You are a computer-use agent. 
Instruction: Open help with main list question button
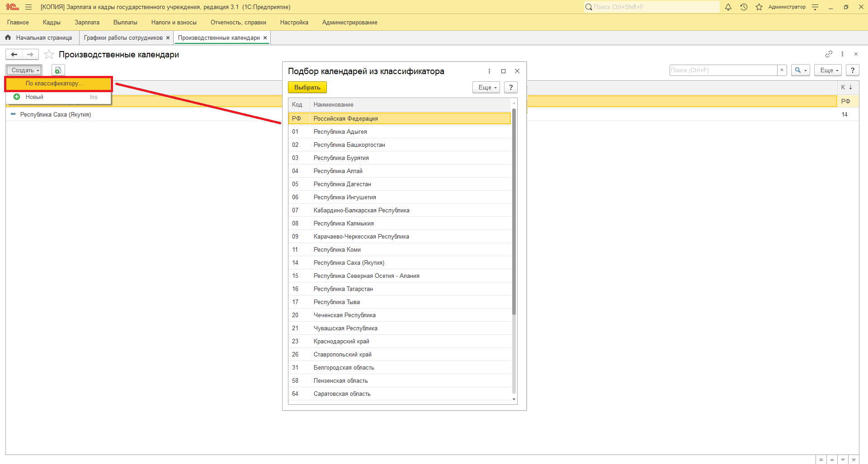853,70
